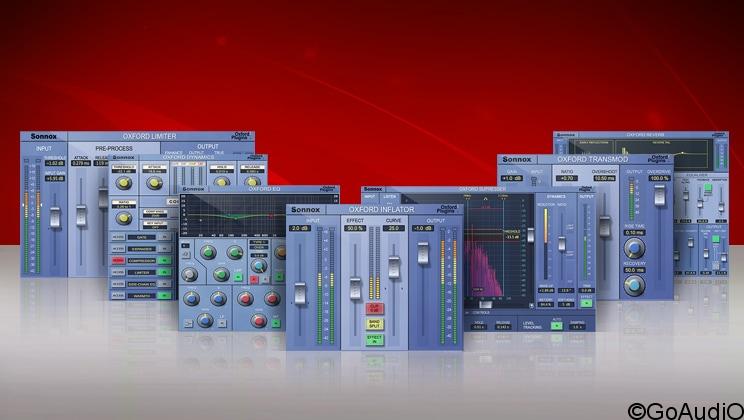Turn the TransMod recovery knob
The height and width of the screenshot is (420, 744).
click(x=634, y=285)
